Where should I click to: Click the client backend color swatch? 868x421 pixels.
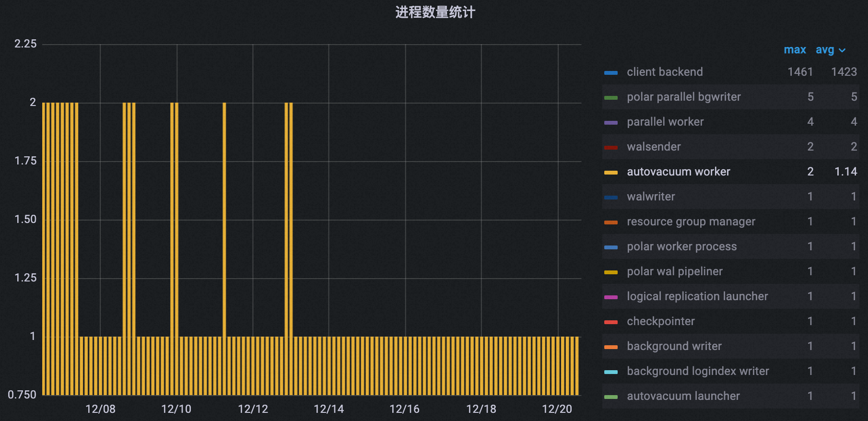611,73
